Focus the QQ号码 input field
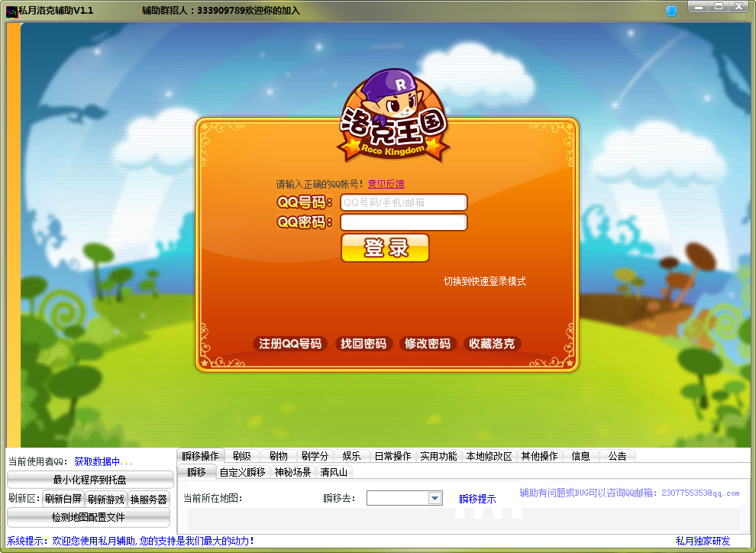This screenshot has height=553, width=756. point(403,202)
